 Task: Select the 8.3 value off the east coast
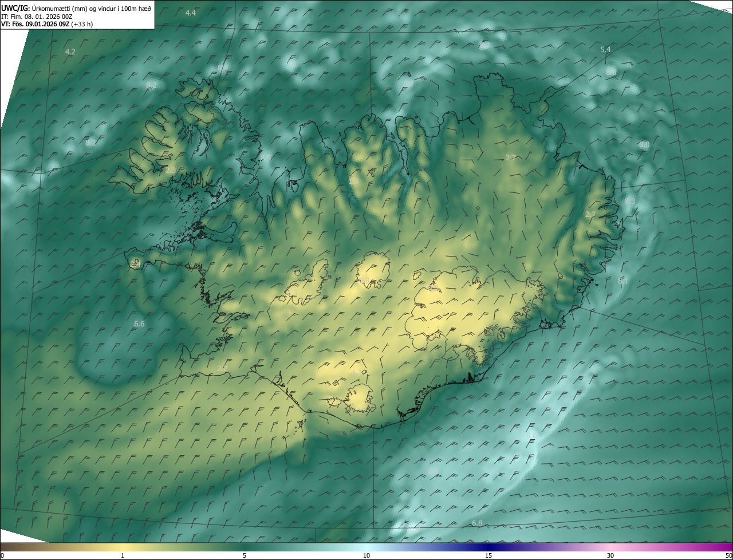(x=630, y=201)
